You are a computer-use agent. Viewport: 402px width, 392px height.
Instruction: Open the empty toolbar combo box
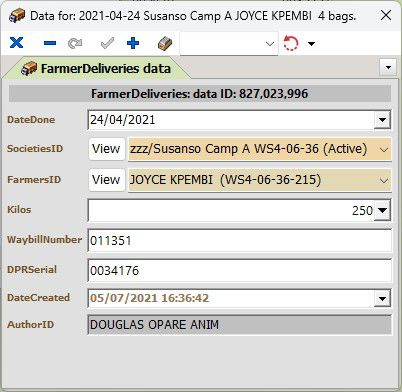(x=229, y=43)
